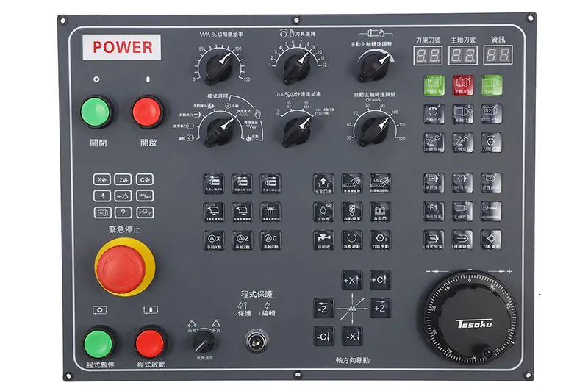Select the X axis indicator lamp
The height and width of the screenshot is (391, 588).
tap(102, 179)
